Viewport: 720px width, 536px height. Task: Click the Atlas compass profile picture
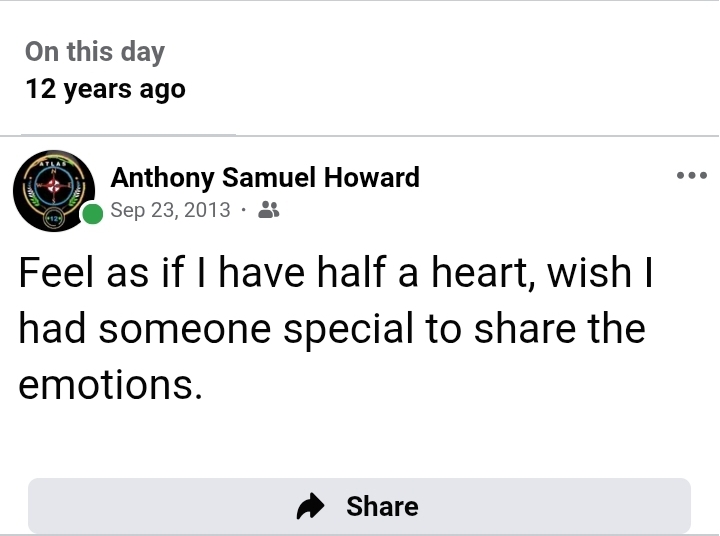coord(54,191)
